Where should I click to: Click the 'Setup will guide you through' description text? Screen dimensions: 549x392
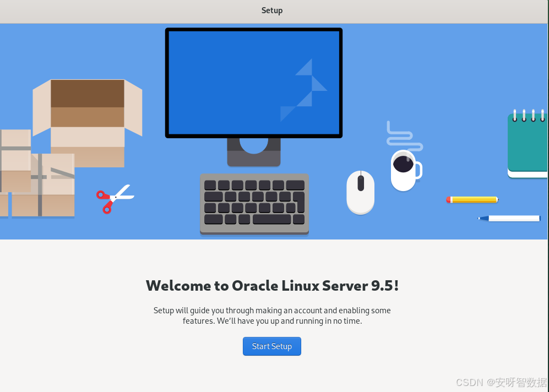[x=272, y=315]
